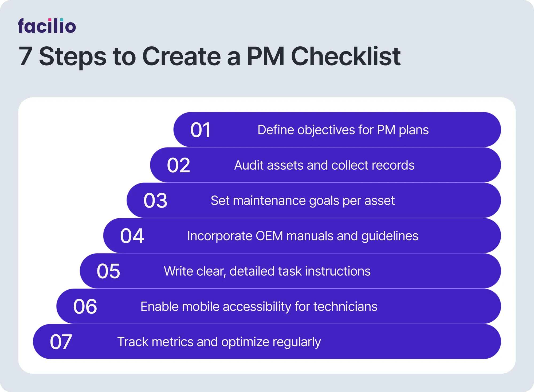Click the word 'Create' in the heading
The image size is (534, 392).
point(182,56)
